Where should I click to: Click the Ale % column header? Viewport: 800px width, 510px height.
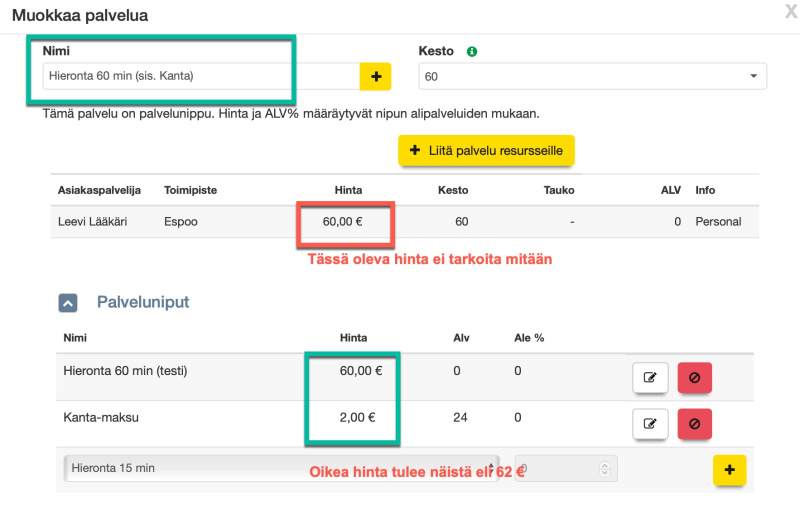pyautogui.click(x=529, y=338)
